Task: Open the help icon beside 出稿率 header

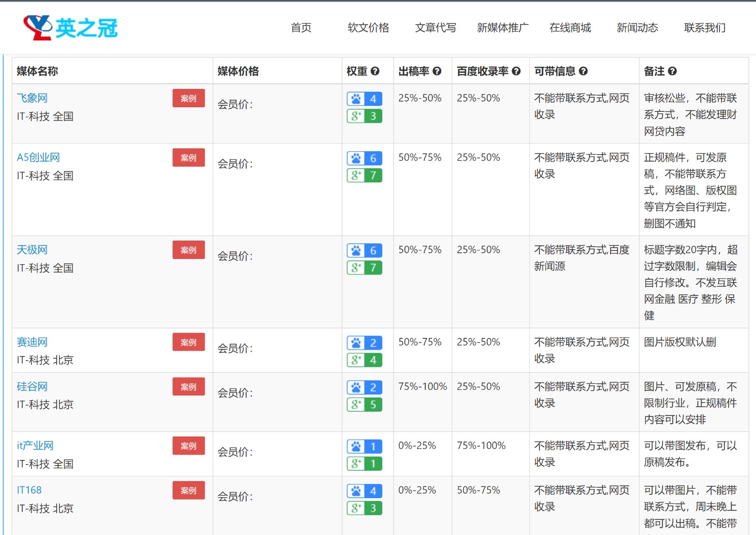Action: pos(437,71)
